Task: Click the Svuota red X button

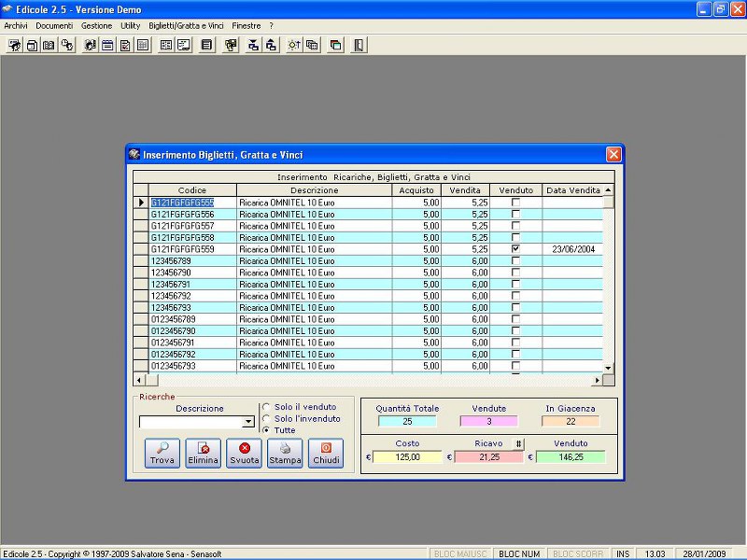Action: coord(244,453)
